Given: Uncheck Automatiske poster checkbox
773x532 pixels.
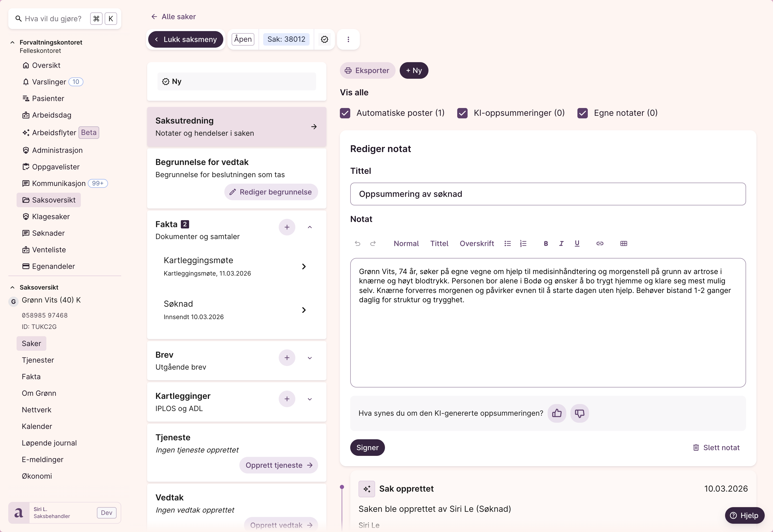Looking at the screenshot, I should pos(345,113).
